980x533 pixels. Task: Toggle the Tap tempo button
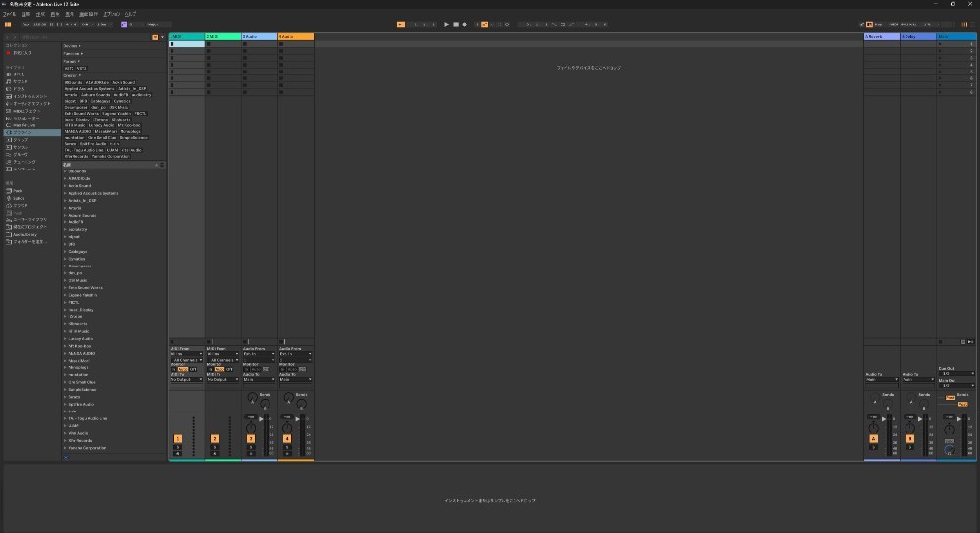(25, 24)
